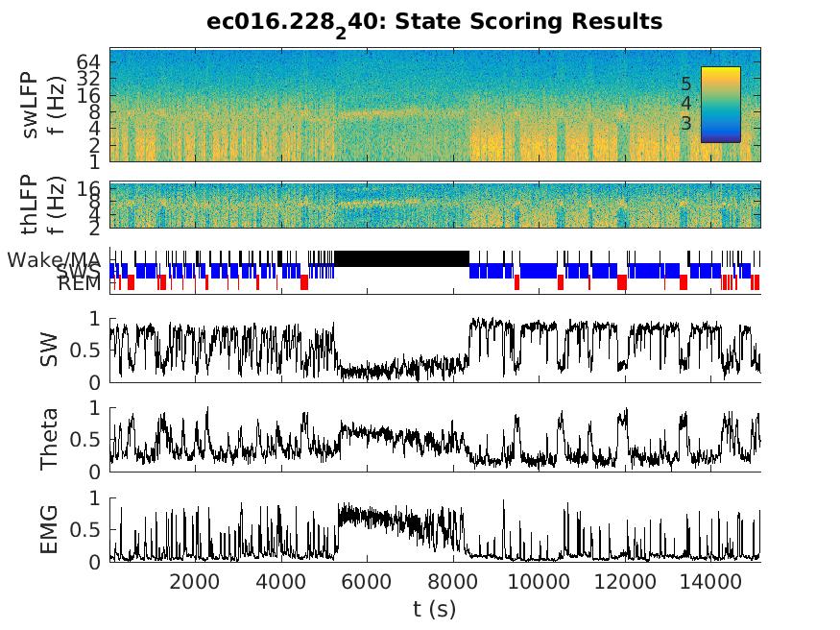Select the colorbar tick label 5

685,83
